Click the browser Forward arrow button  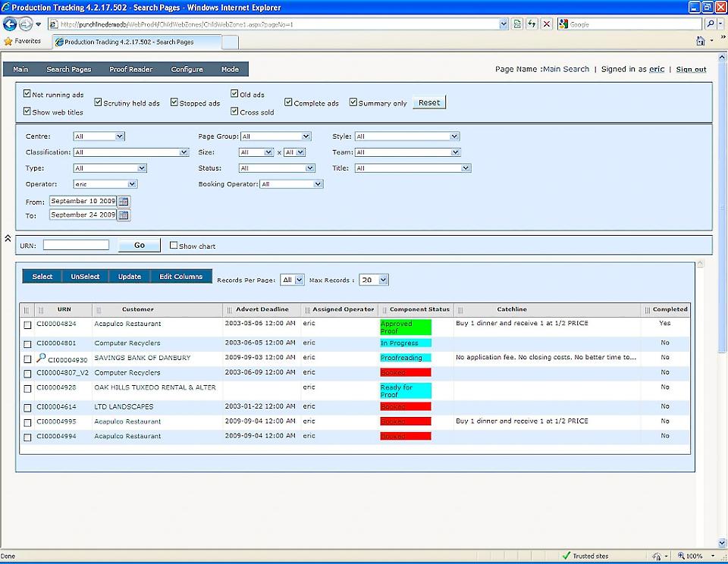(26, 23)
